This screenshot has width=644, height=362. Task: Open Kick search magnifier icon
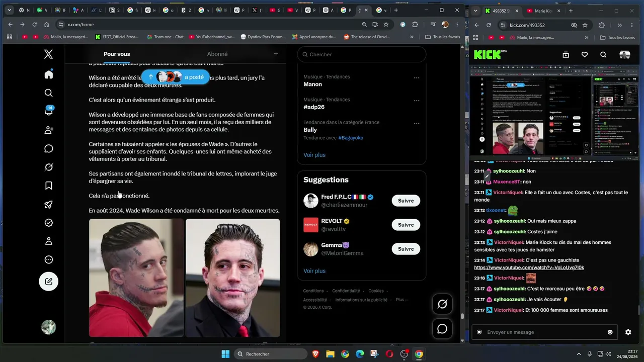click(x=603, y=55)
